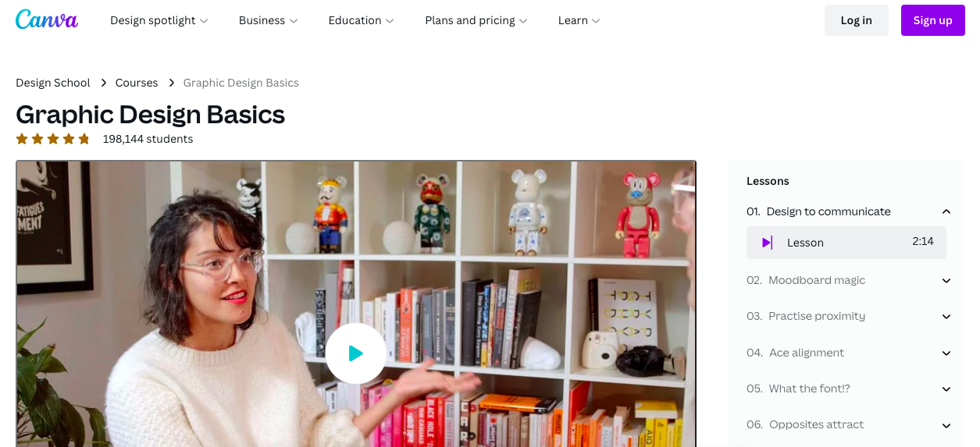Select the 2:14 Lesson item

coord(846,243)
